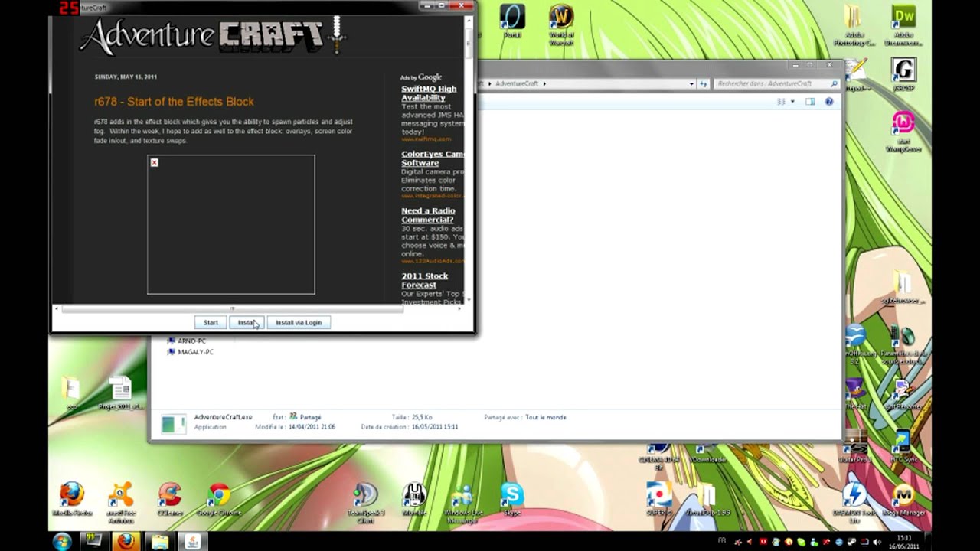Open the CCleaner desktop shortcut
The height and width of the screenshot is (551, 980).
coord(170,499)
